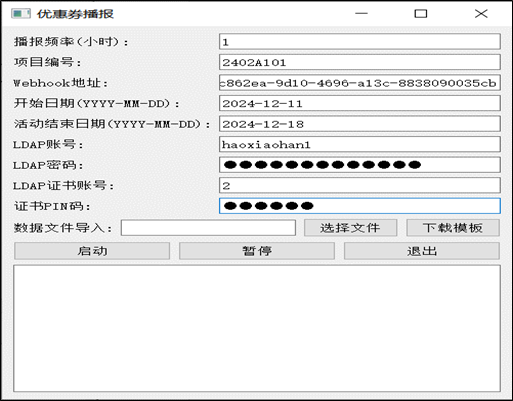513x401 pixels.
Task: Maximize the 优惠券播报 window
Action: (421, 14)
